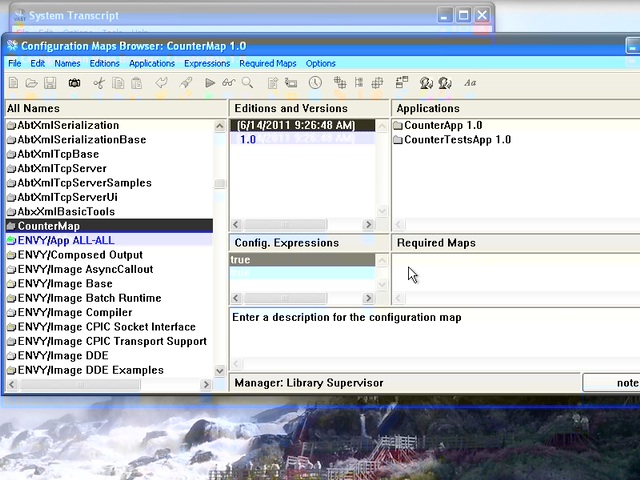Select ENVY/Image DDE map
The width and height of the screenshot is (640, 480).
pyautogui.click(x=109, y=356)
